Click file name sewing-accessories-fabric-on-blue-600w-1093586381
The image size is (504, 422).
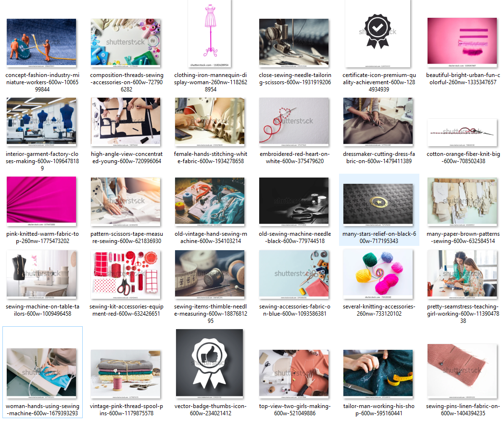tap(295, 310)
